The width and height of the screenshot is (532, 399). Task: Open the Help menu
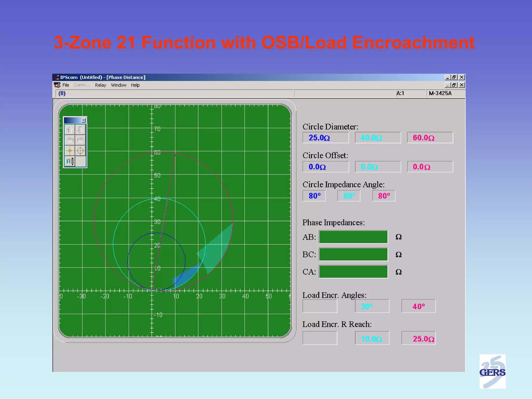135,85
